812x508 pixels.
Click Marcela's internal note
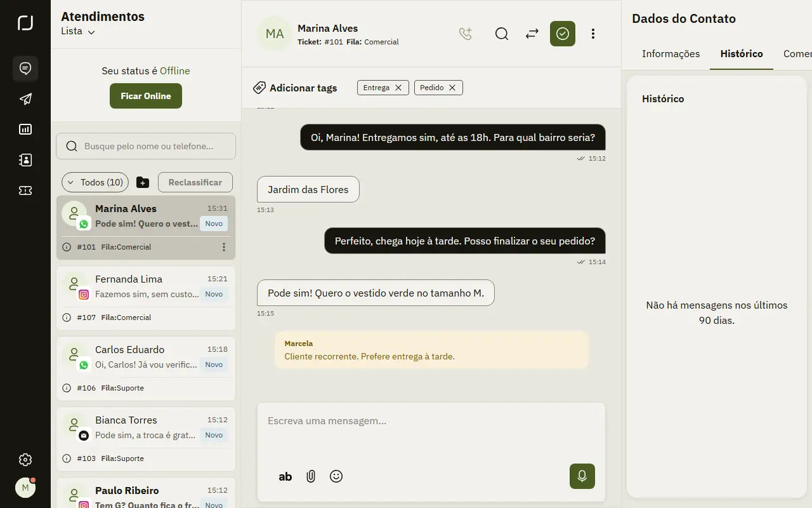[432, 350]
